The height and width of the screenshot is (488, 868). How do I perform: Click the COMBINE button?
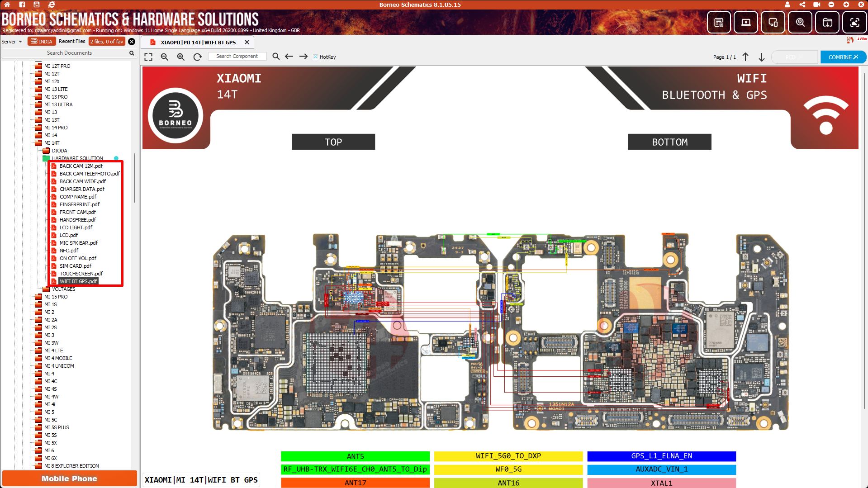pos(843,57)
